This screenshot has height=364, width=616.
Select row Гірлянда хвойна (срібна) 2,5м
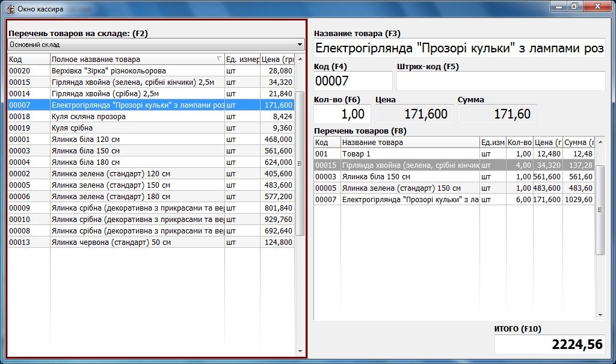pos(151,93)
